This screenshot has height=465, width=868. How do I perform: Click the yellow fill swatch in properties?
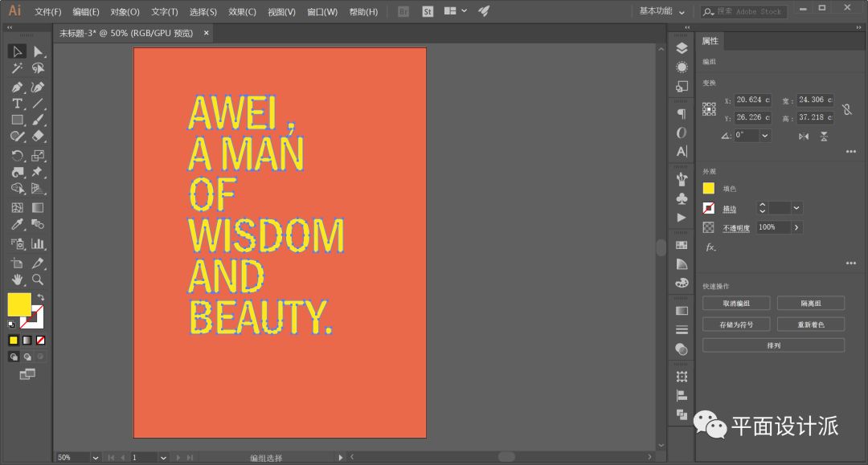pyautogui.click(x=709, y=189)
